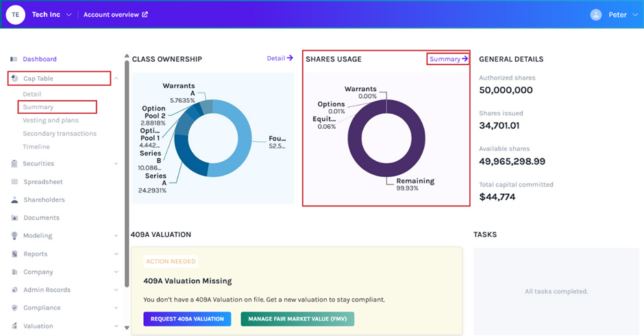Open the Tech Inc company dropdown
The image size is (644, 336).
pyautogui.click(x=69, y=15)
